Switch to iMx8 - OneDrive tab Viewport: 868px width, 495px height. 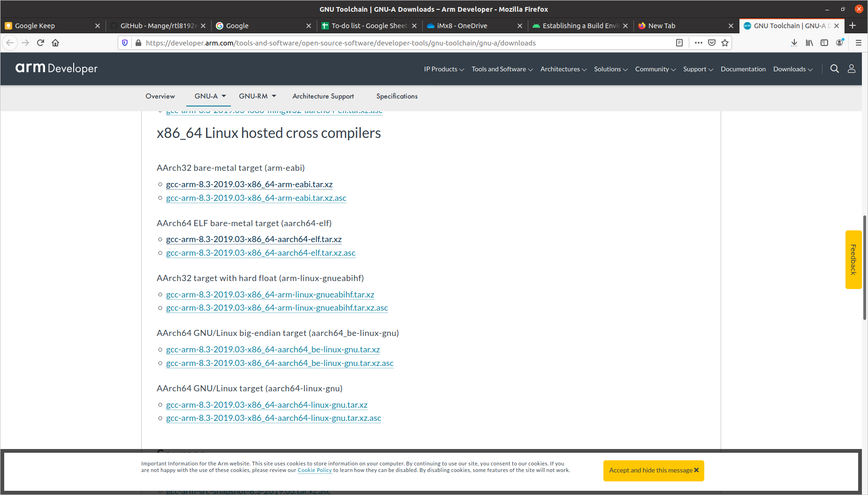(x=475, y=26)
